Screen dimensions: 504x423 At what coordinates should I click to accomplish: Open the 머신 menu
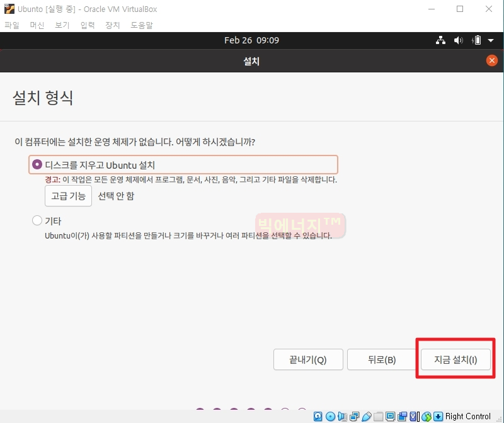37,25
